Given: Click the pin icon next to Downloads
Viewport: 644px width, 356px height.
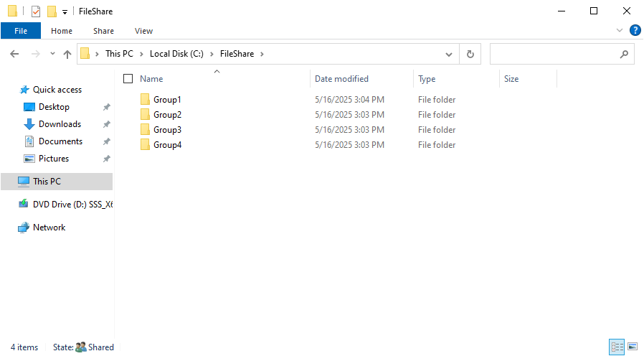Looking at the screenshot, I should (106, 124).
